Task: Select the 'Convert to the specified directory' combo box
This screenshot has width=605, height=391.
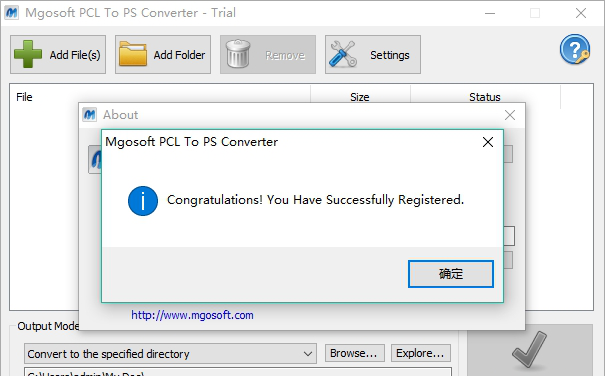Action: (171, 354)
